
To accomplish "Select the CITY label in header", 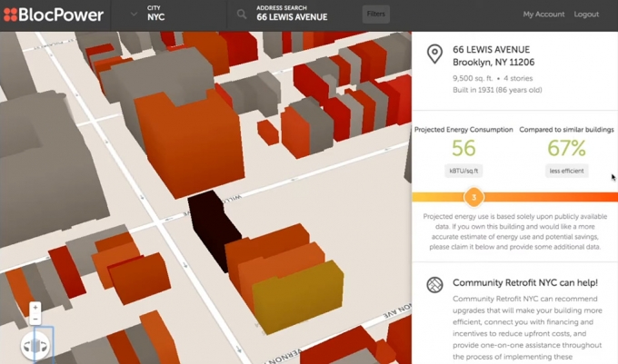I will (154, 8).
